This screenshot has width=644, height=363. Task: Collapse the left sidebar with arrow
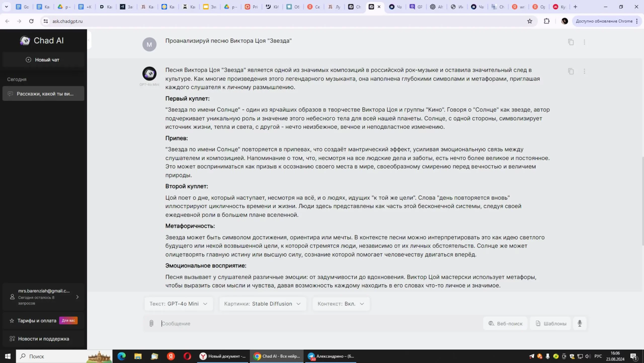[x=89, y=40]
